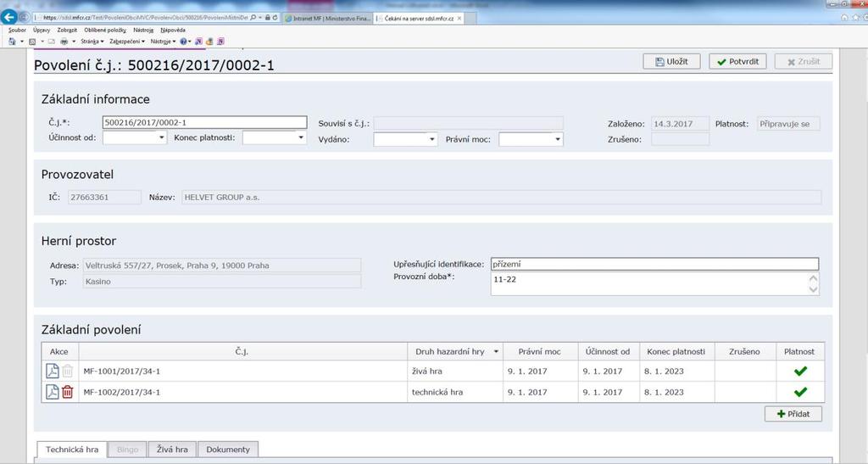Image resolution: width=868 pixels, height=464 pixels.
Task: Click the Č.j. column header
Action: [x=242, y=351]
